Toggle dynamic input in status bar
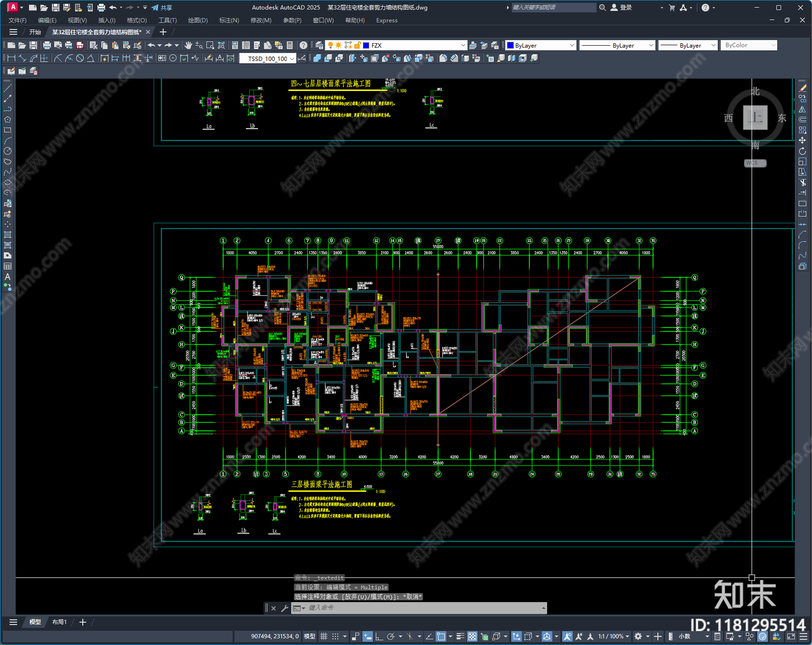The image size is (812, 645). (367, 636)
